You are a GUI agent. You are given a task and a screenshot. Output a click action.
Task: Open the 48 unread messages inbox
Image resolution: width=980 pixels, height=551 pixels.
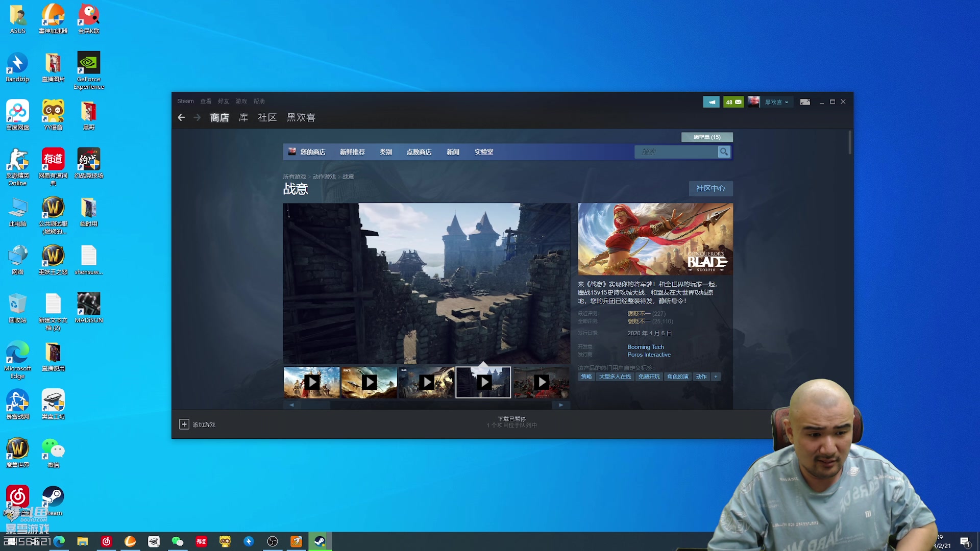733,102
